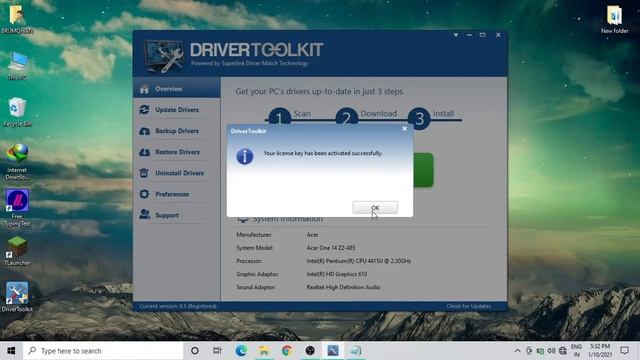Click the processor value text
This screenshot has width=640, height=360.
tap(358, 261)
